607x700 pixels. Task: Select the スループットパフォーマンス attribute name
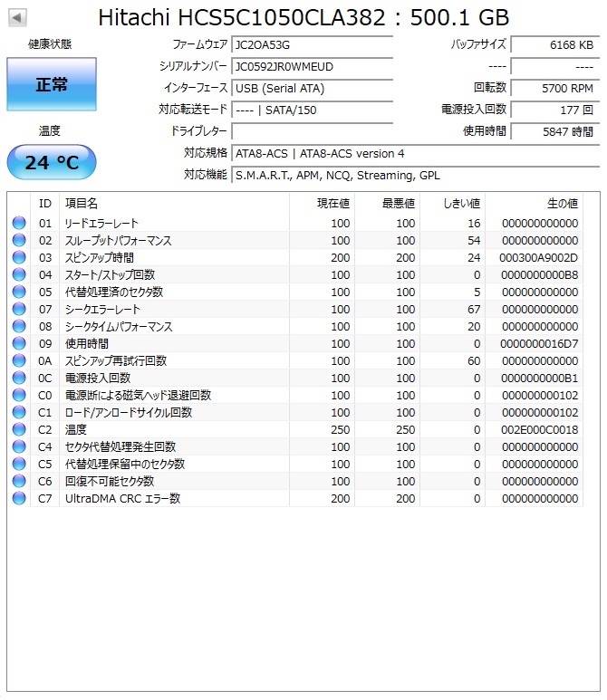(119, 241)
